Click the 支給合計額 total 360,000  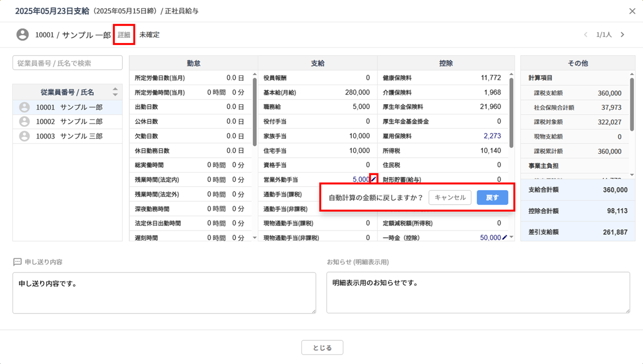coord(615,190)
